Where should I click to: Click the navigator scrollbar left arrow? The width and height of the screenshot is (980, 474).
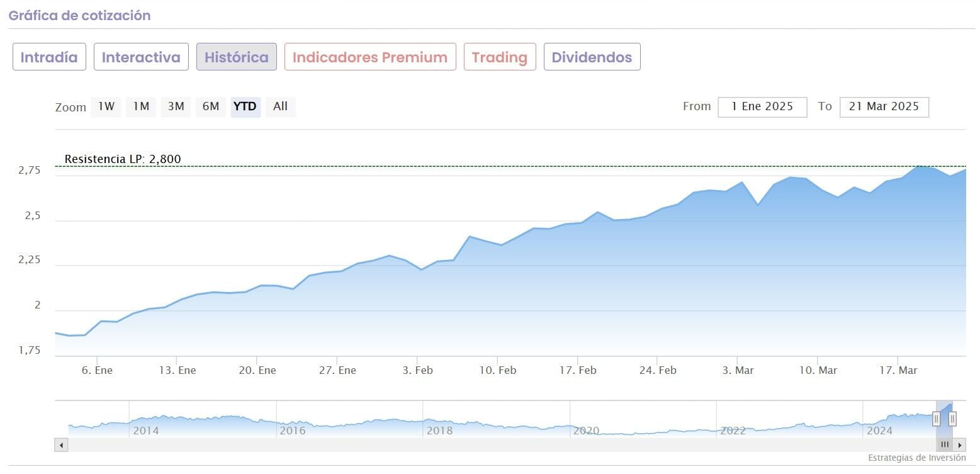point(61,445)
